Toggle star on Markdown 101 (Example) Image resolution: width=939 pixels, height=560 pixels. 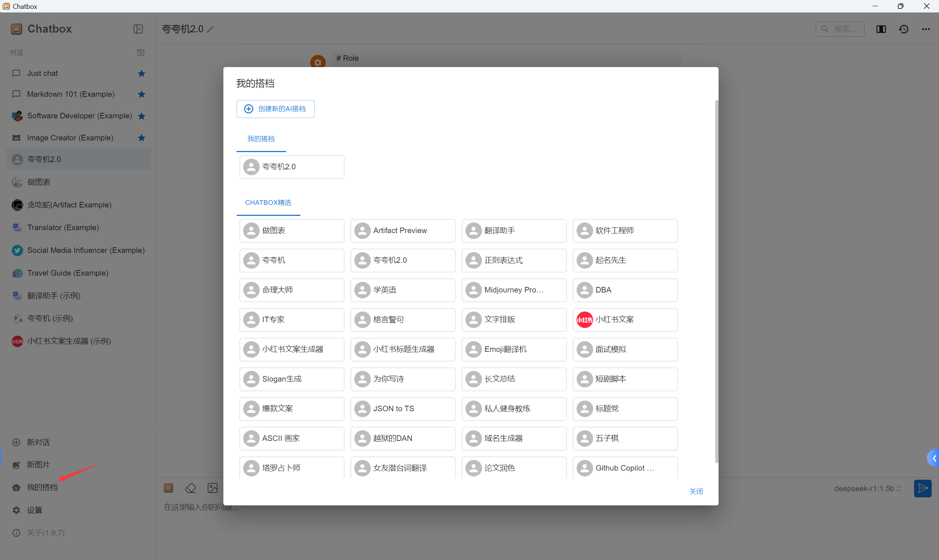click(142, 94)
